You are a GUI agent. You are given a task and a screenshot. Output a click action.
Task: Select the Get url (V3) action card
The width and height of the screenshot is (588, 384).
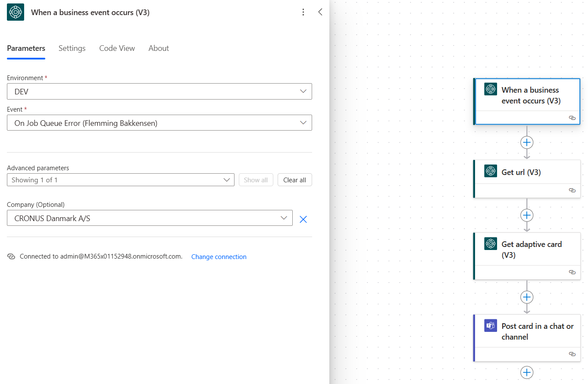527,179
